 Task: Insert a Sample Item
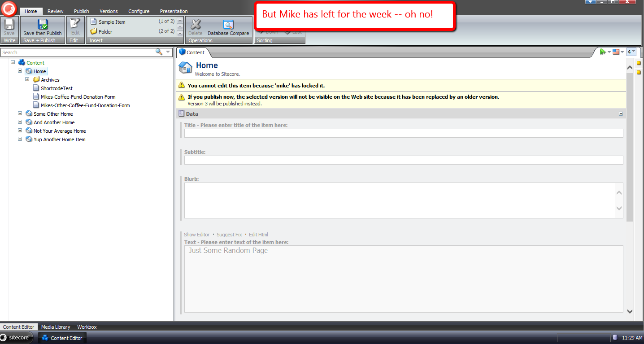[x=112, y=22]
